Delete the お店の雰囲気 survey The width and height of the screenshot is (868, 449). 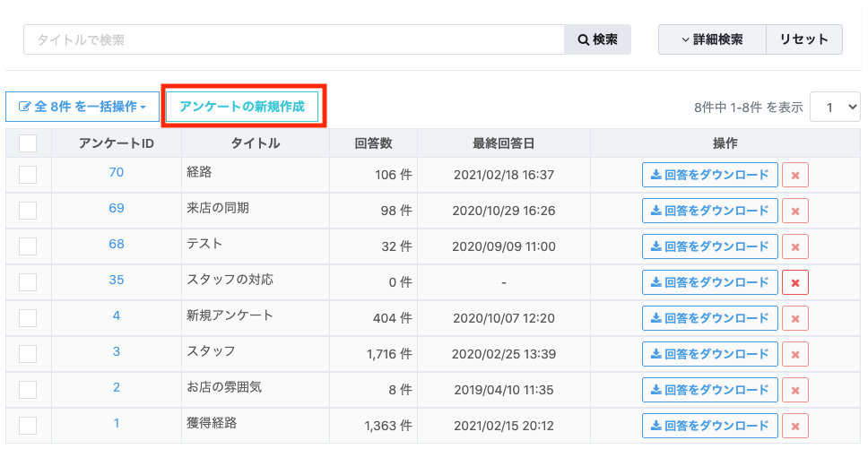[x=795, y=390]
